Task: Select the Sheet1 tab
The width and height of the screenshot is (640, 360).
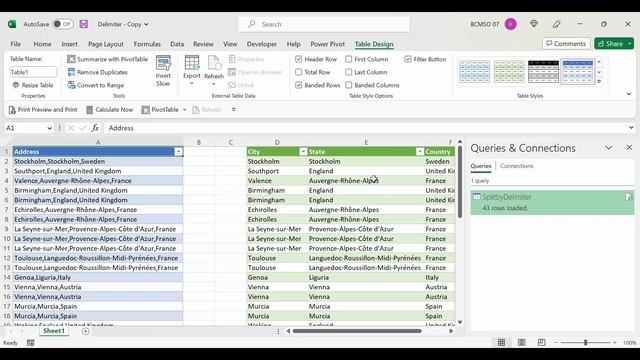Action: pyautogui.click(x=54, y=331)
